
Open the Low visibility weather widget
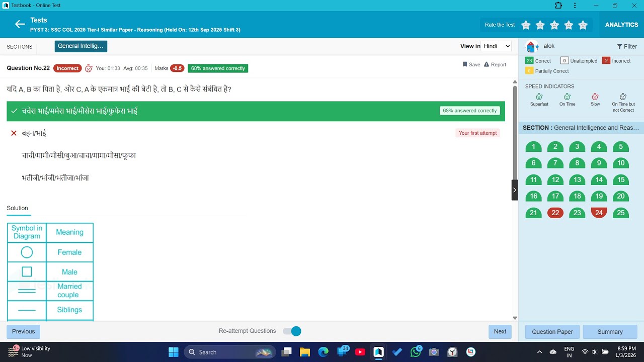click(30, 351)
